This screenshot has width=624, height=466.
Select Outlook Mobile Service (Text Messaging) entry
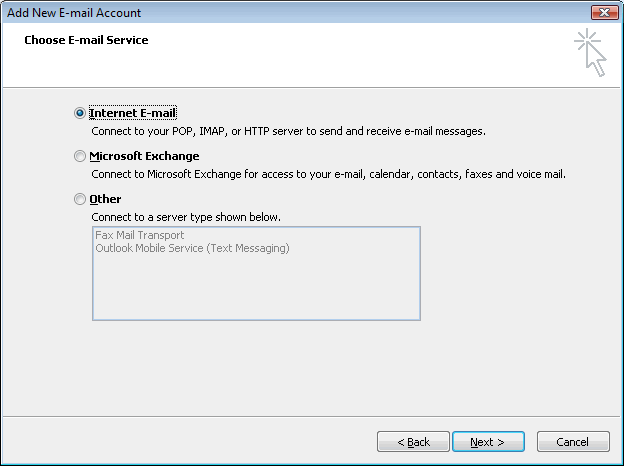(x=192, y=248)
